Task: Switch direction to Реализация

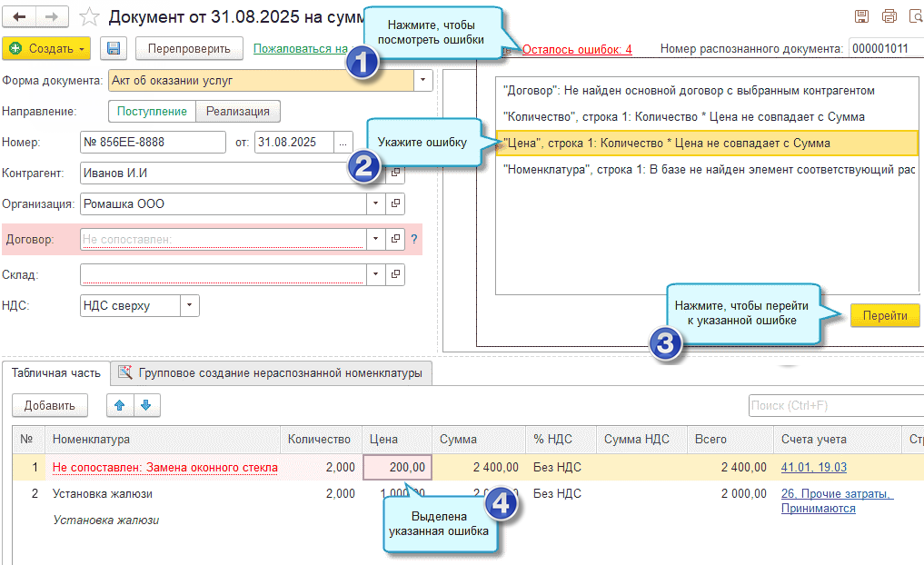Action: 240,111
